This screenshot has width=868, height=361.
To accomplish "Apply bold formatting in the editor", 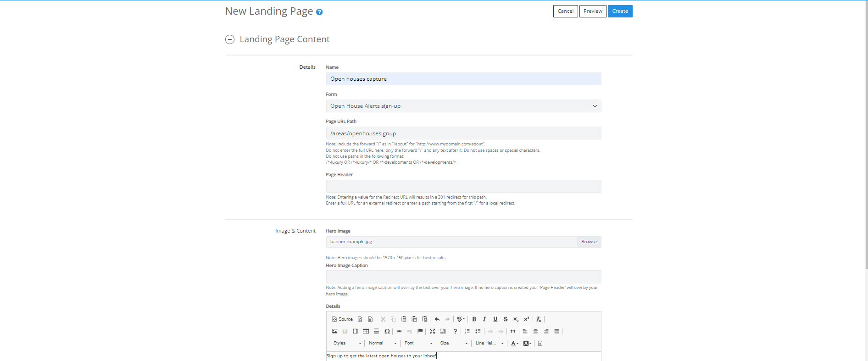I will tap(474, 319).
